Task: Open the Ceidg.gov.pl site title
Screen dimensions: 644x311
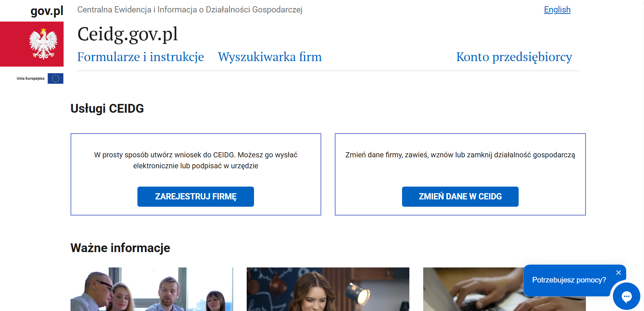Action: (128, 34)
